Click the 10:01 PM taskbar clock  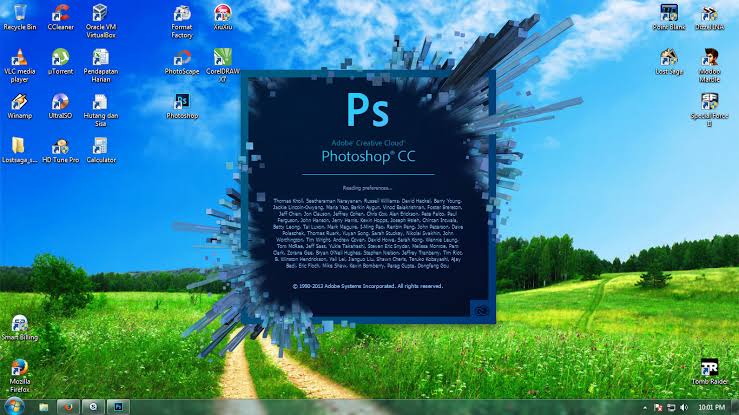point(712,407)
